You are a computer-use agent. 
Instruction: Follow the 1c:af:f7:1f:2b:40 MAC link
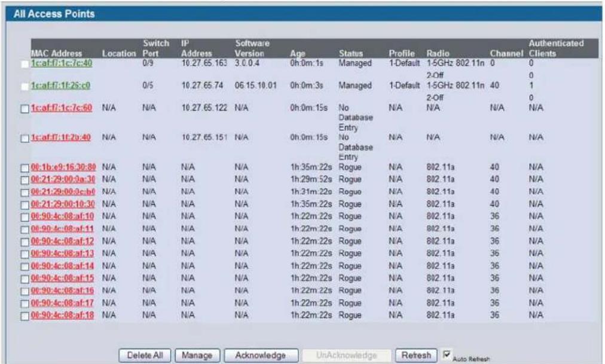click(61, 137)
